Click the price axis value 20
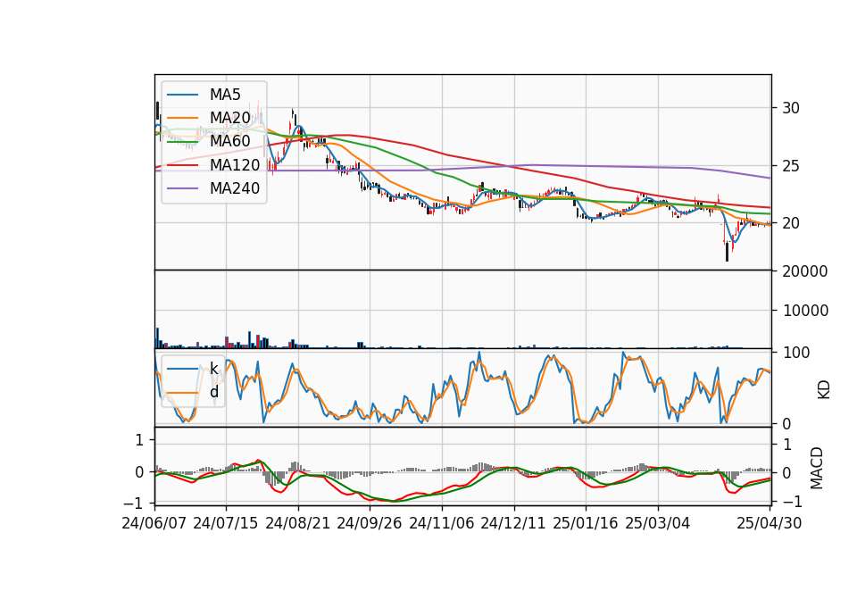 point(791,223)
